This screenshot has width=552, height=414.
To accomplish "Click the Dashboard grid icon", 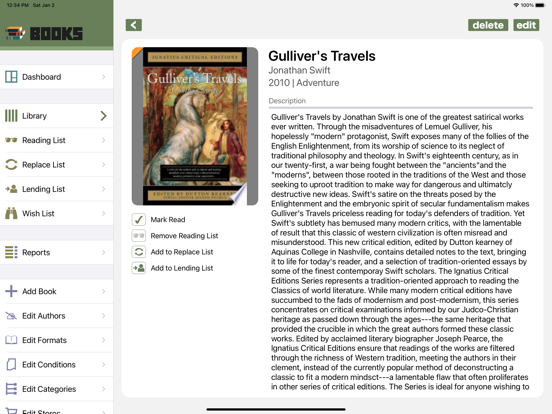I will pos(11,77).
